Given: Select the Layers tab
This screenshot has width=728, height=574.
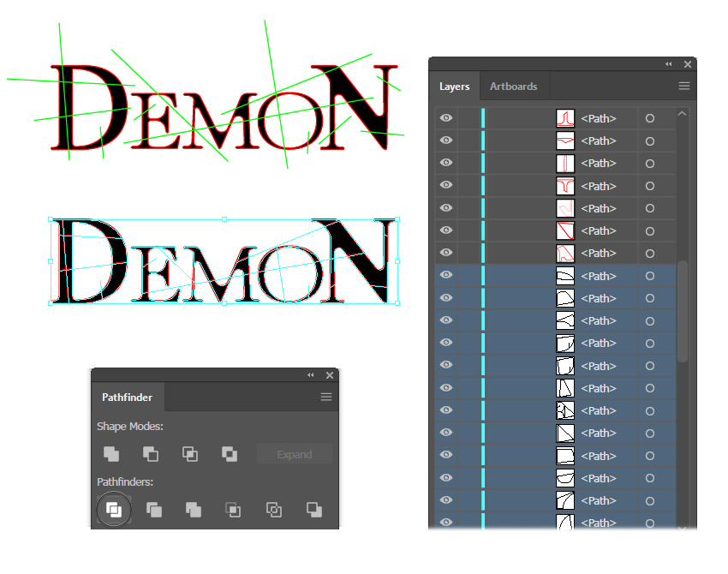Looking at the screenshot, I should (x=454, y=87).
